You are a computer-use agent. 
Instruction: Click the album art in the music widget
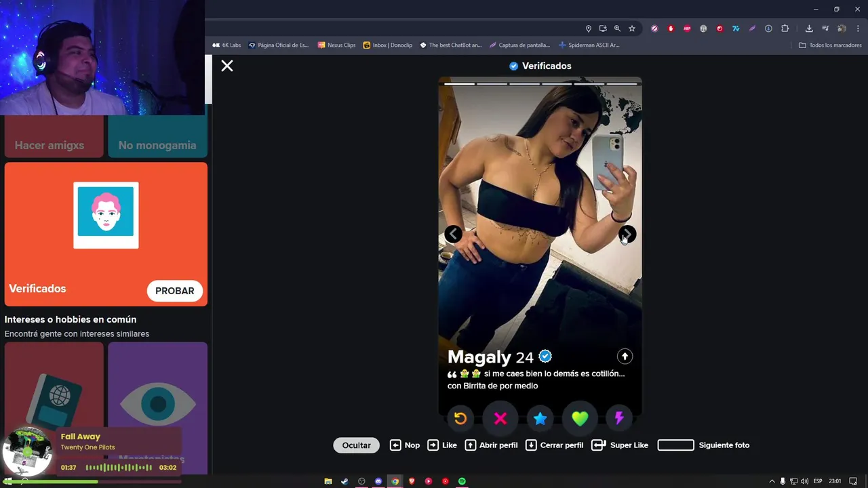pos(27,451)
